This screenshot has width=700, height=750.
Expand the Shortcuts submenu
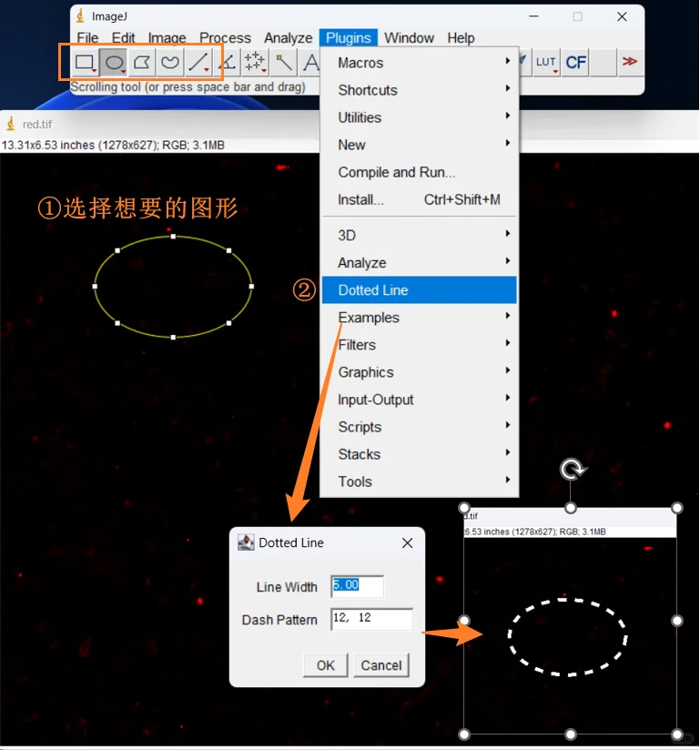pyautogui.click(x=419, y=90)
